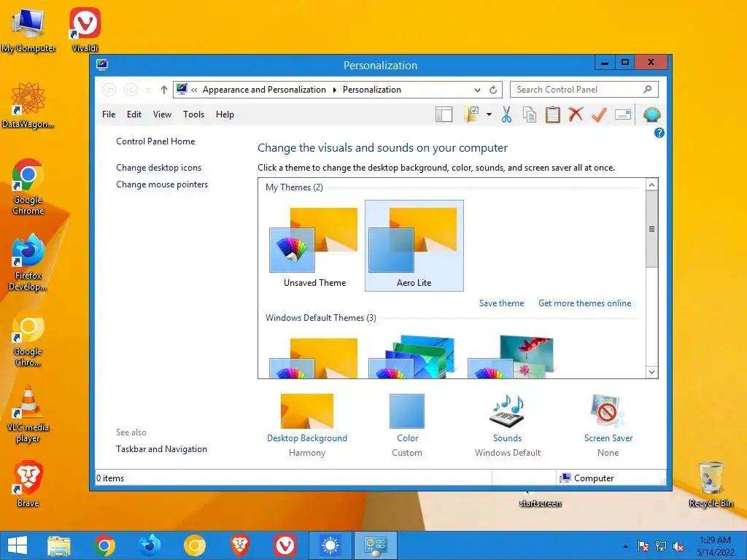This screenshot has width=747, height=560.
Task: Open Classic Shell settings shell icon
Action: (x=651, y=114)
